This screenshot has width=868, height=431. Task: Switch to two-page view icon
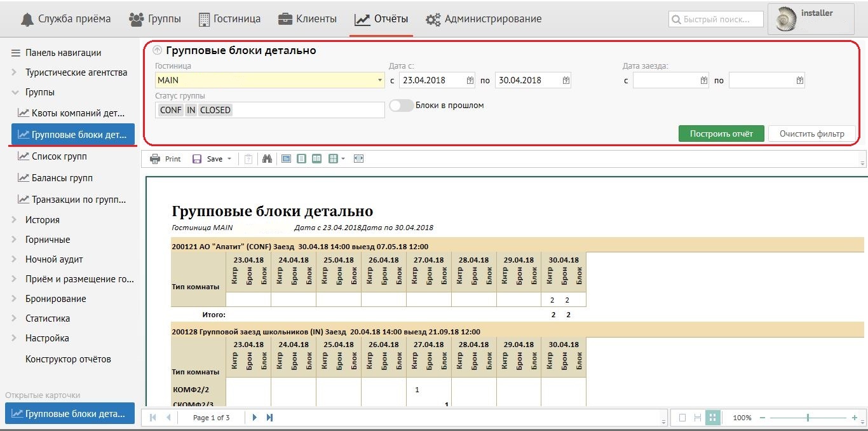point(316,159)
